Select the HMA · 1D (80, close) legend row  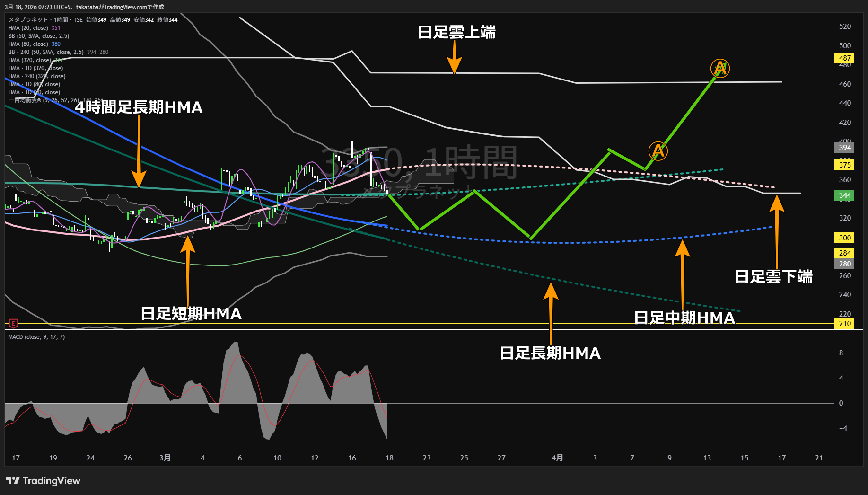tap(34, 84)
